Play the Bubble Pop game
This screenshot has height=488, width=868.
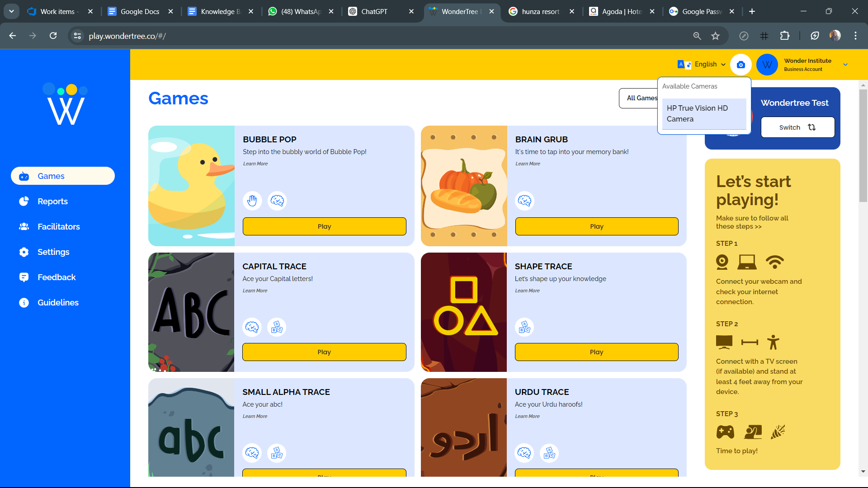pos(324,226)
